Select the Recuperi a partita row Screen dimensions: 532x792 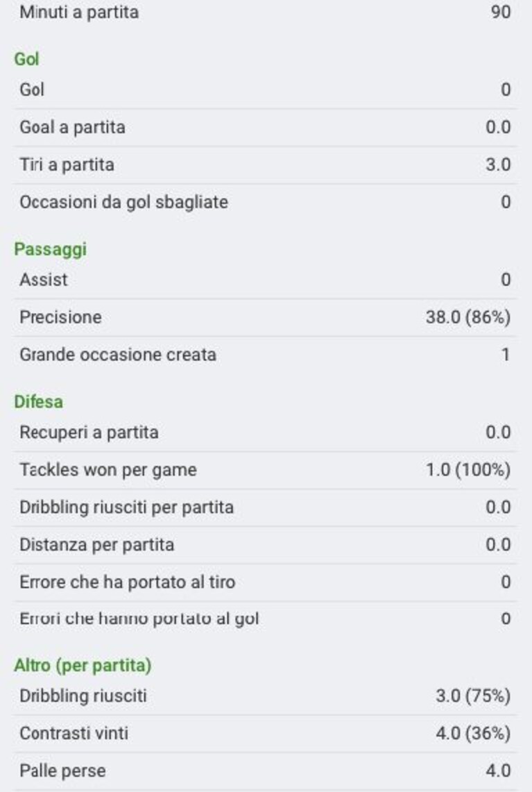coord(266,432)
